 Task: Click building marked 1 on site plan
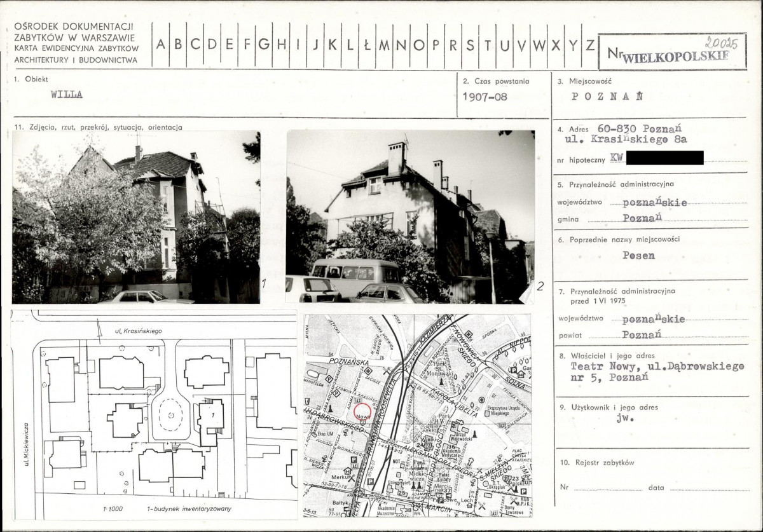click(x=210, y=421)
